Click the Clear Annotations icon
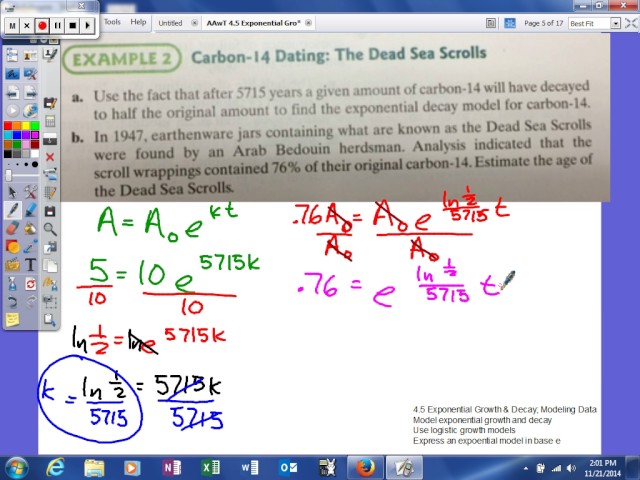The height and width of the screenshot is (480, 640). point(50,283)
